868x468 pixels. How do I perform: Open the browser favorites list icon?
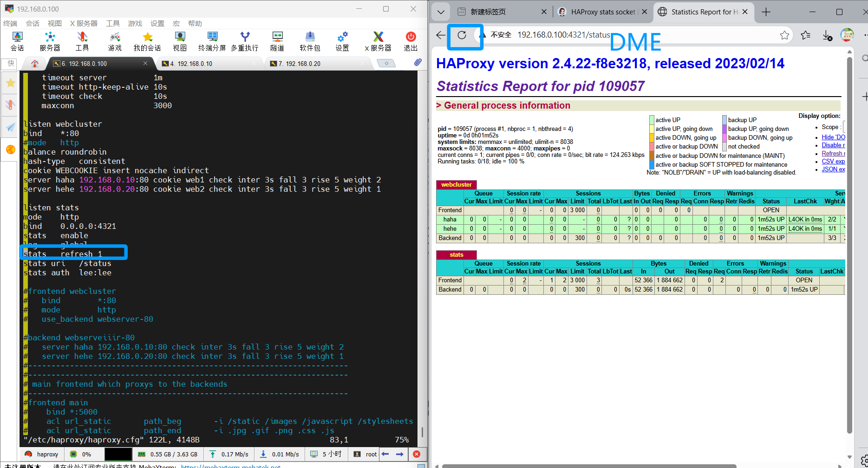click(806, 35)
